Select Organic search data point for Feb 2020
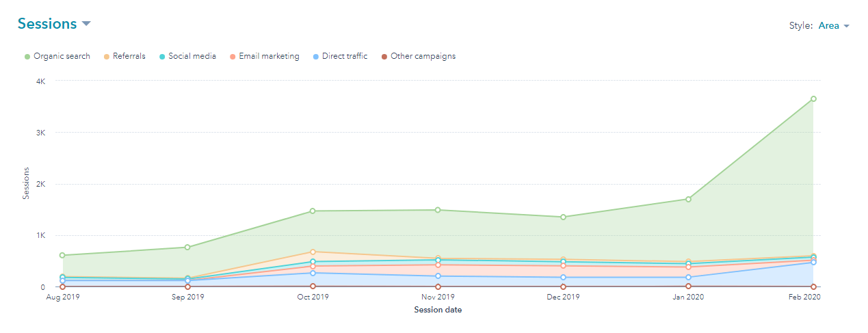This screenshot has height=333, width=868. click(813, 98)
